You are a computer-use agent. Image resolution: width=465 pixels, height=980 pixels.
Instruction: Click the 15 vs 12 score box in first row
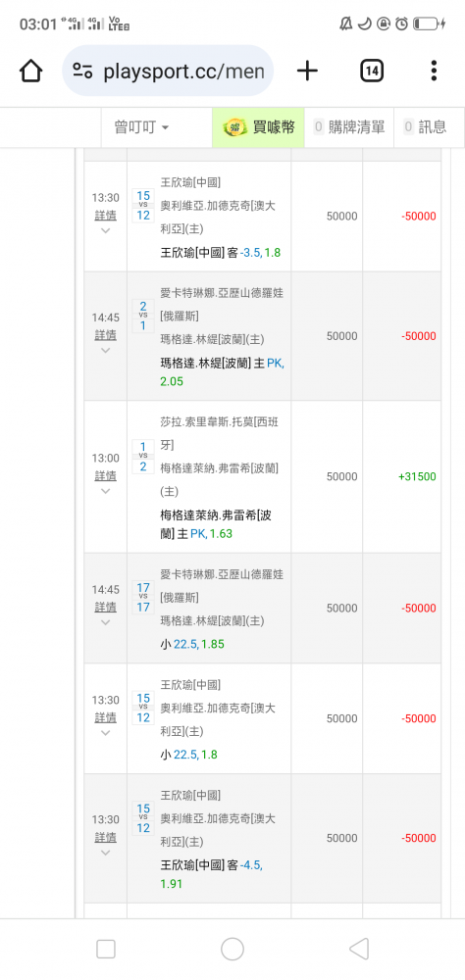(x=143, y=206)
